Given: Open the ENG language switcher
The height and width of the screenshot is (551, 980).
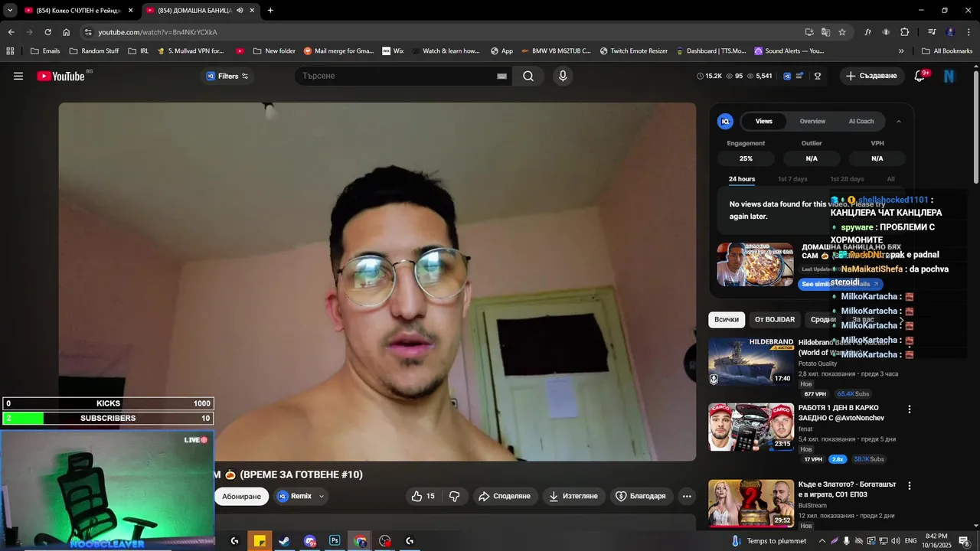Looking at the screenshot, I should [910, 541].
